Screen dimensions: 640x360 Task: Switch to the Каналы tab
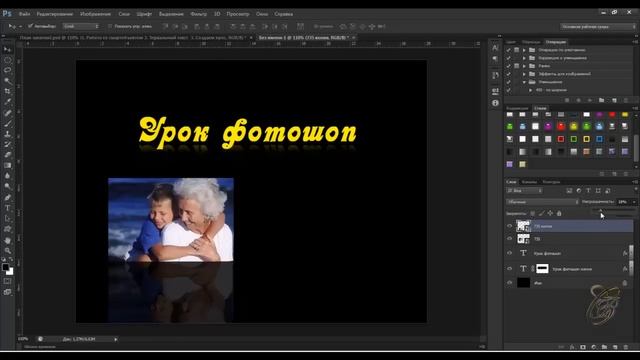pyautogui.click(x=529, y=182)
